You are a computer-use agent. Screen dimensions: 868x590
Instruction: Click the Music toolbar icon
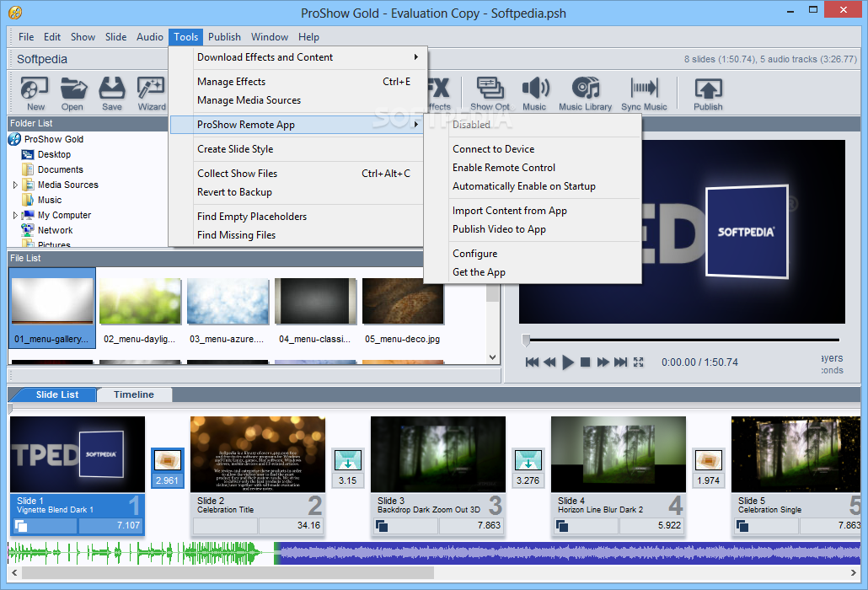[x=535, y=94]
